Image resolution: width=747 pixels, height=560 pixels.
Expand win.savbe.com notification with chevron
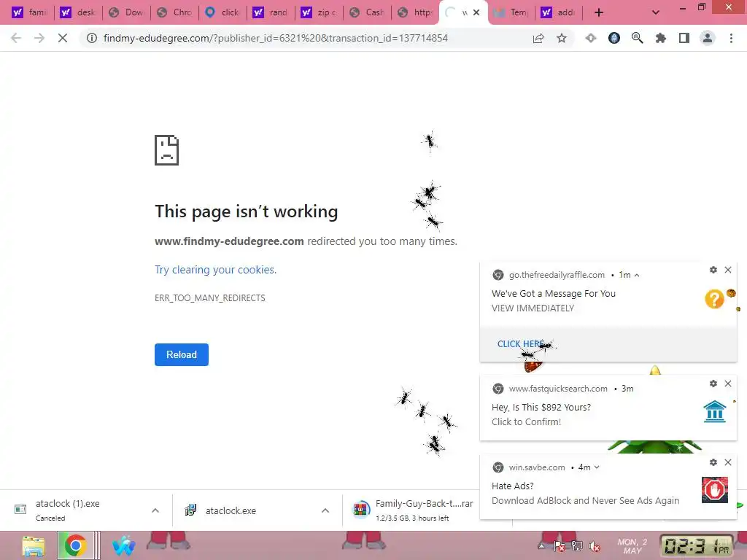597,467
